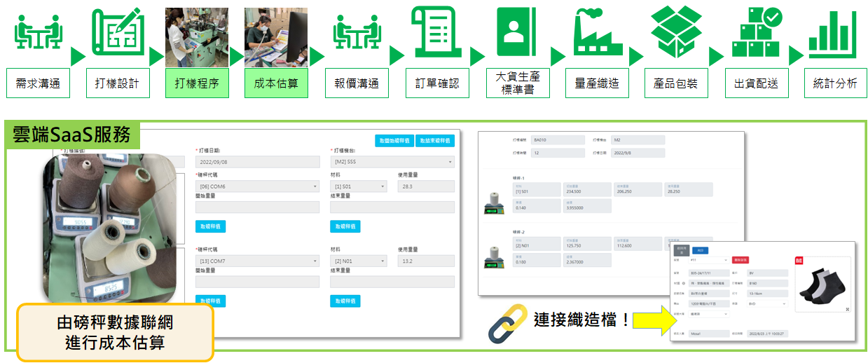868x363 pixels.
Task: Select the 訂單確認 step label
Action: tap(436, 83)
